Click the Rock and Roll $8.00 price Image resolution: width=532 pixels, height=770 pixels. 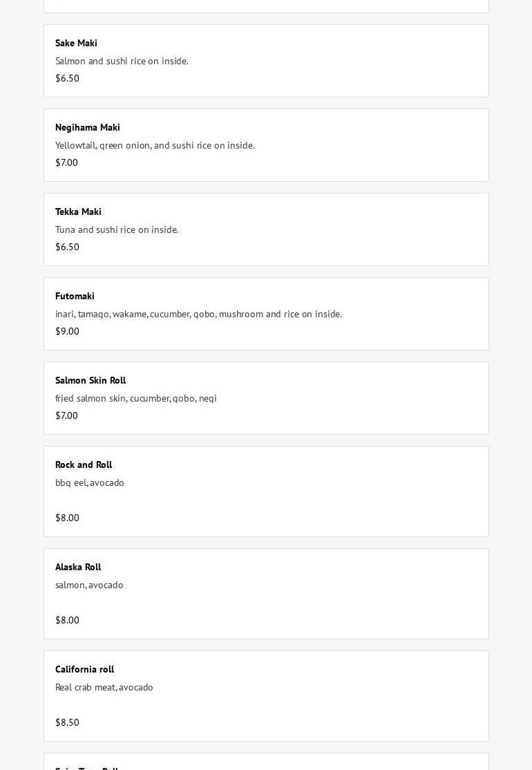[x=67, y=518]
